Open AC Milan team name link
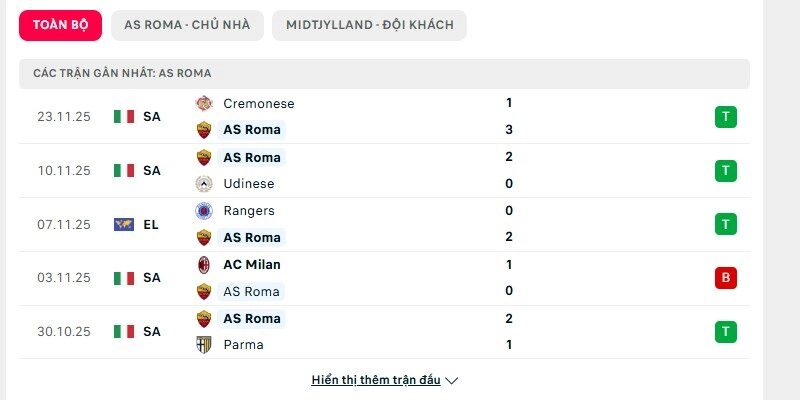Image resolution: width=800 pixels, height=400 pixels. 252,265
